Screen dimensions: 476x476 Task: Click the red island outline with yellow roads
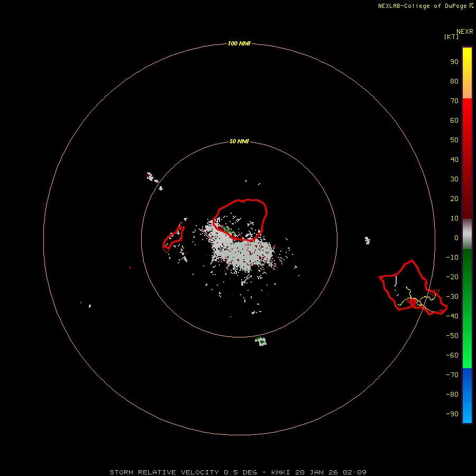pos(413,288)
